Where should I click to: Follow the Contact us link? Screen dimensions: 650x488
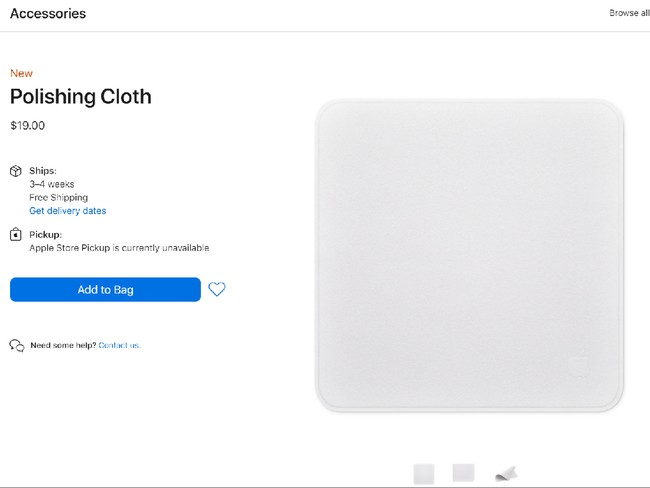[119, 345]
